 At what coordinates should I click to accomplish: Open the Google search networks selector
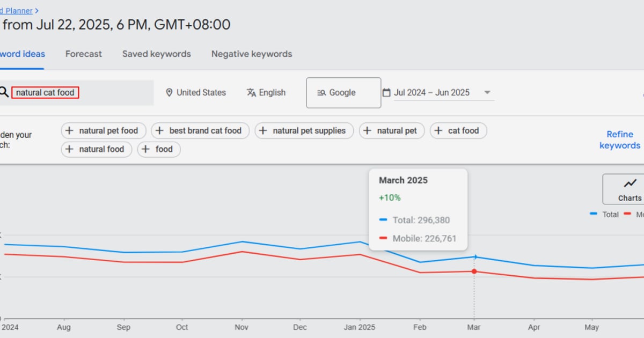[343, 93]
